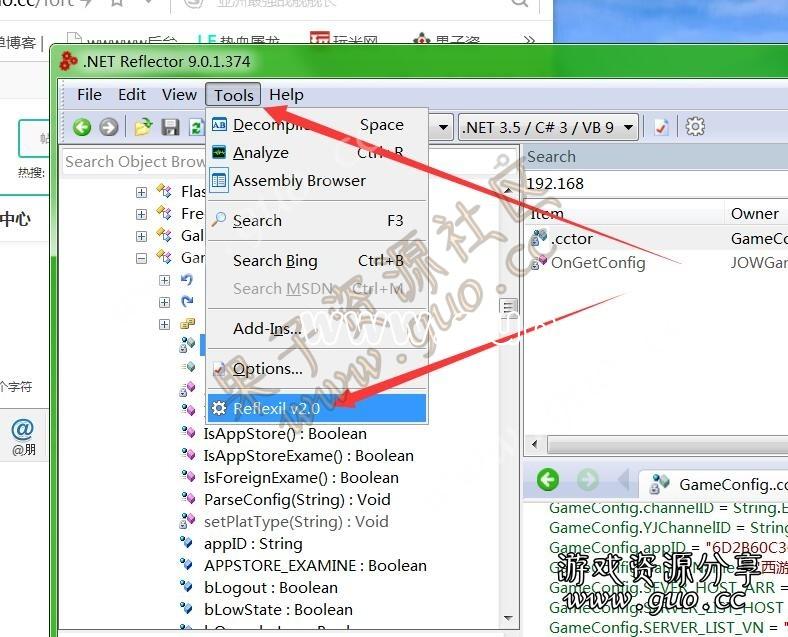Click the green Back navigation arrow in toolbar
Screen dimensions: 788x637
(x=82, y=127)
